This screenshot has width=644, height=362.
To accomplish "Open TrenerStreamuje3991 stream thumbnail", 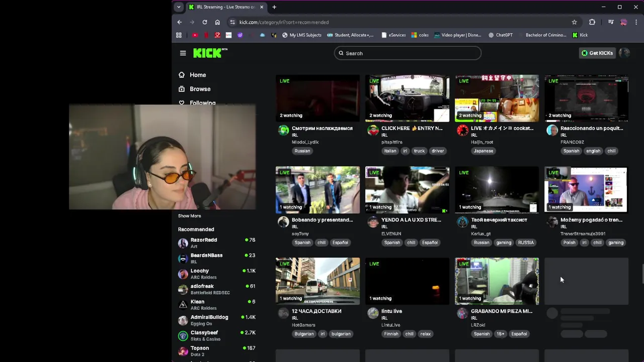I will click(586, 190).
